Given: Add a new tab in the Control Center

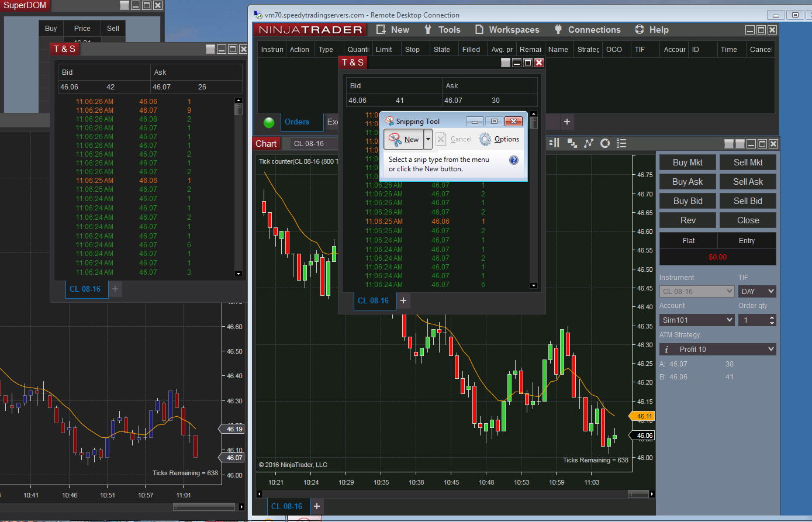Looking at the screenshot, I should (x=567, y=122).
